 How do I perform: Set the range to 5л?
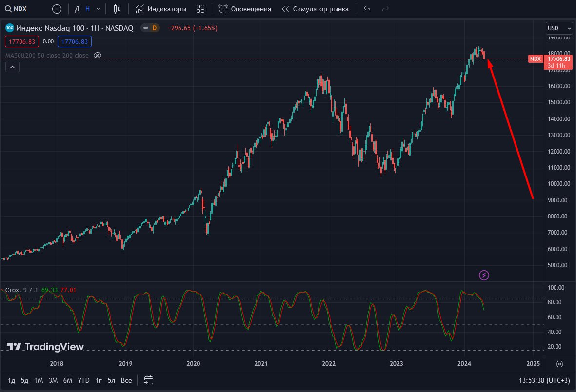click(111, 380)
